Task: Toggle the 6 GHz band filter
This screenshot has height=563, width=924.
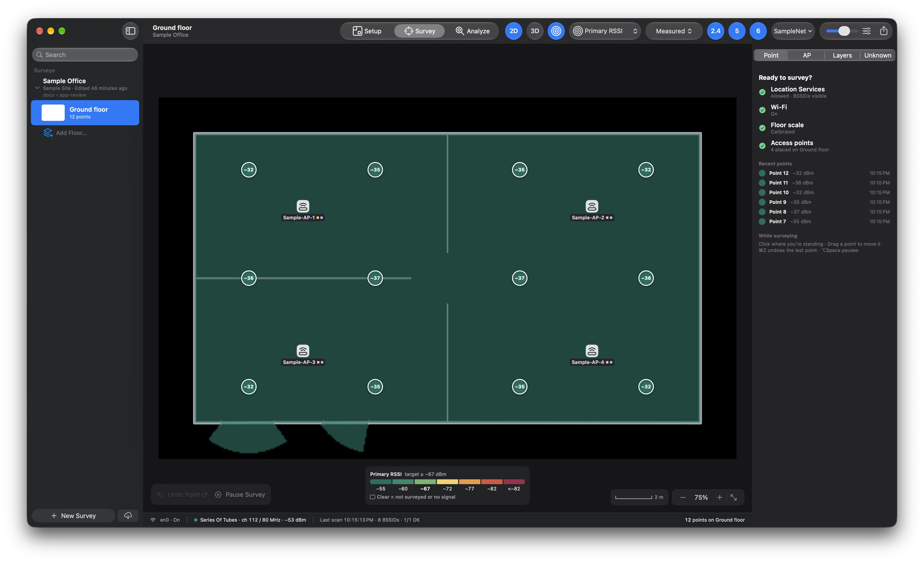Action: [758, 31]
